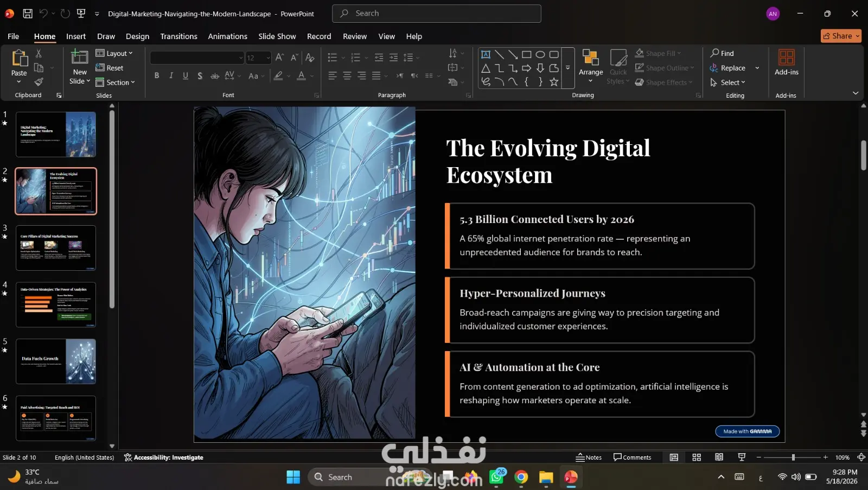Toggle Italic formatting
868x490 pixels.
pos(171,76)
